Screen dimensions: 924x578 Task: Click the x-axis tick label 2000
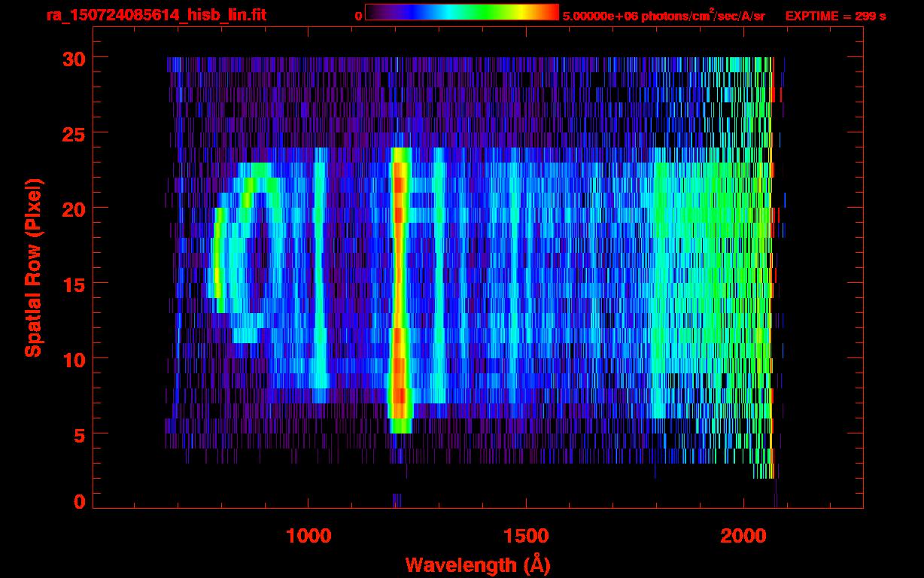click(x=743, y=535)
